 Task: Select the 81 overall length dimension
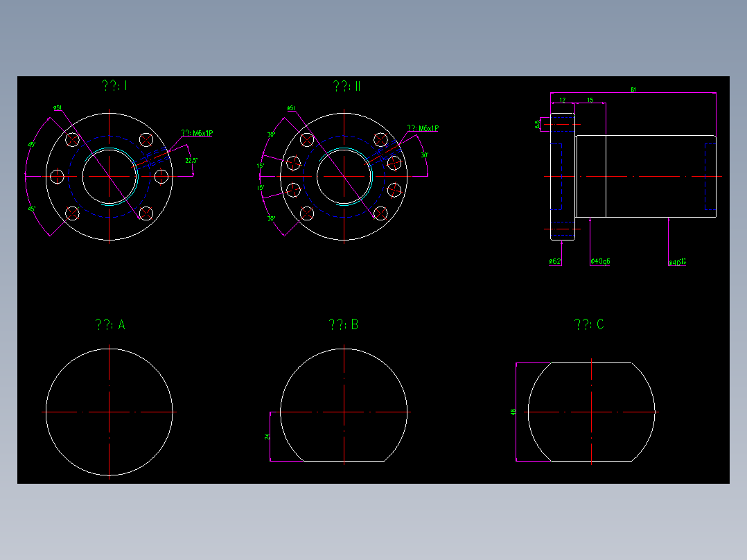(633, 89)
